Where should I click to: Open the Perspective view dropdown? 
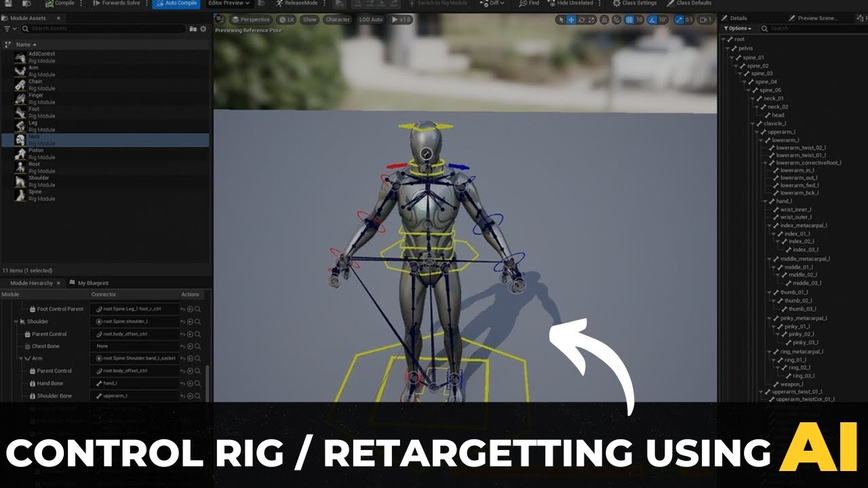tap(250, 20)
